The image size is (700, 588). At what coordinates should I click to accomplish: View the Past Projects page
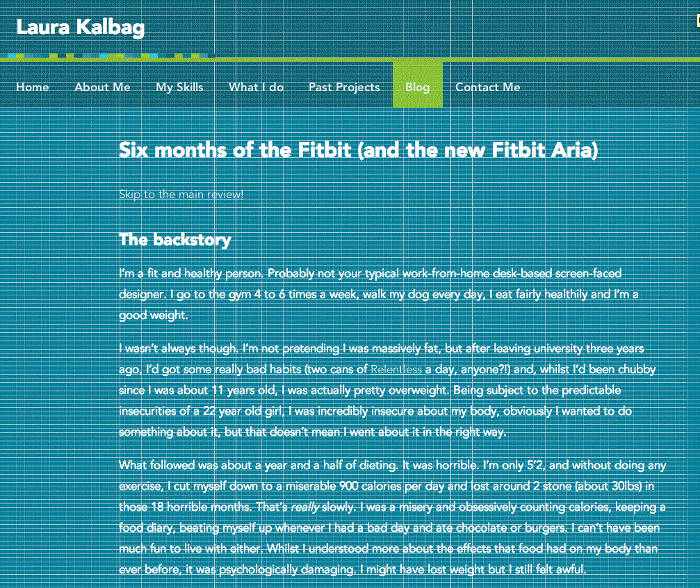pyautogui.click(x=344, y=87)
